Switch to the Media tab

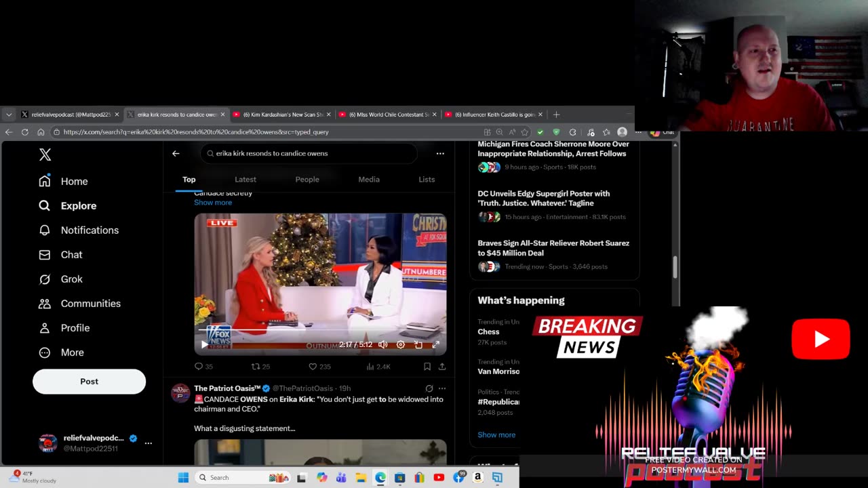(369, 180)
